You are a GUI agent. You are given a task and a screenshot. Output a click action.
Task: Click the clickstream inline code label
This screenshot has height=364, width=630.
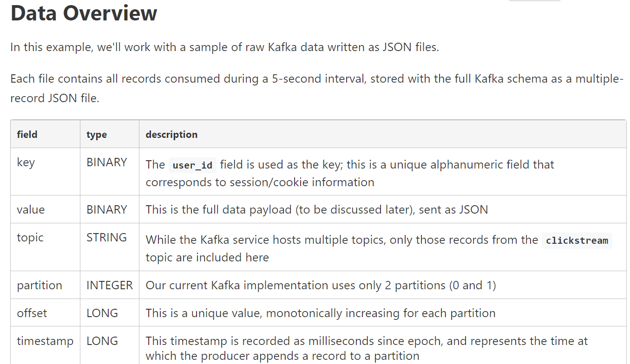pos(577,240)
